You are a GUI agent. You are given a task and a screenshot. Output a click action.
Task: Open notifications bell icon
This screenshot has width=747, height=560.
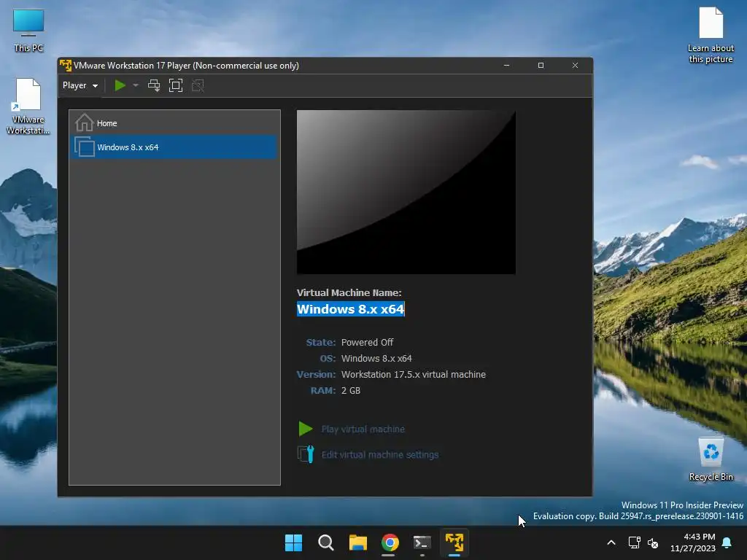coord(727,542)
